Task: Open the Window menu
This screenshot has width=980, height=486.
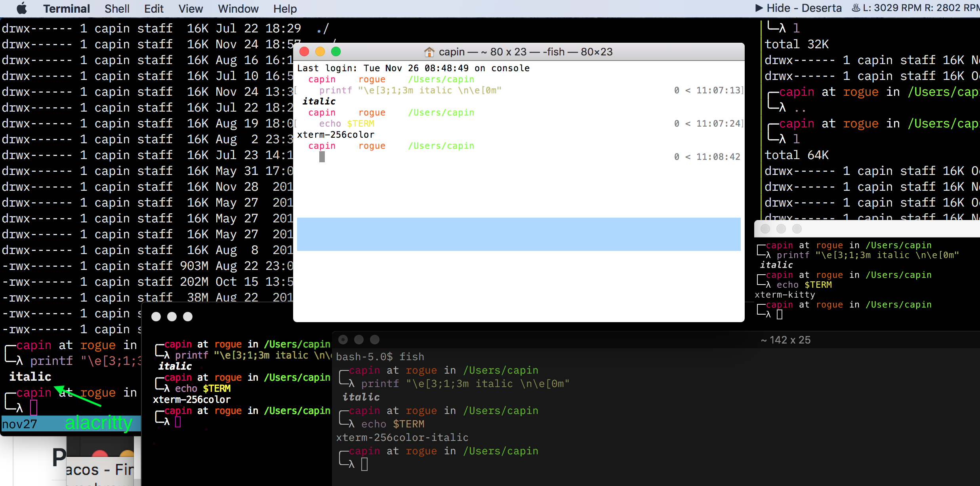Action: pos(238,8)
